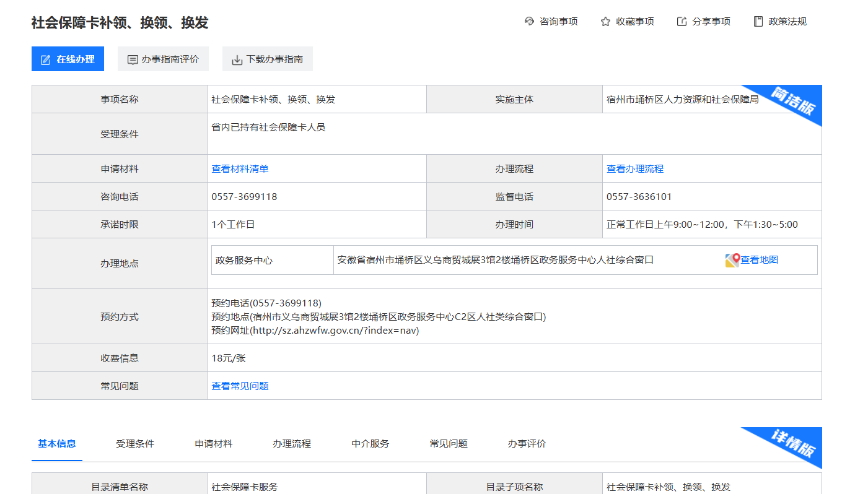Click the map pin icon beside 查看地图
Image resolution: width=868 pixels, height=494 pixels.
[732, 260]
